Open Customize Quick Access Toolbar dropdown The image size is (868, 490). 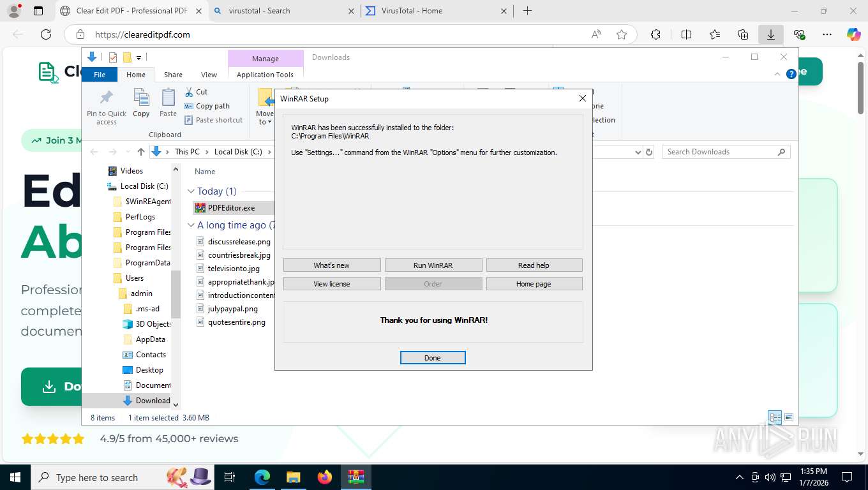(x=138, y=58)
